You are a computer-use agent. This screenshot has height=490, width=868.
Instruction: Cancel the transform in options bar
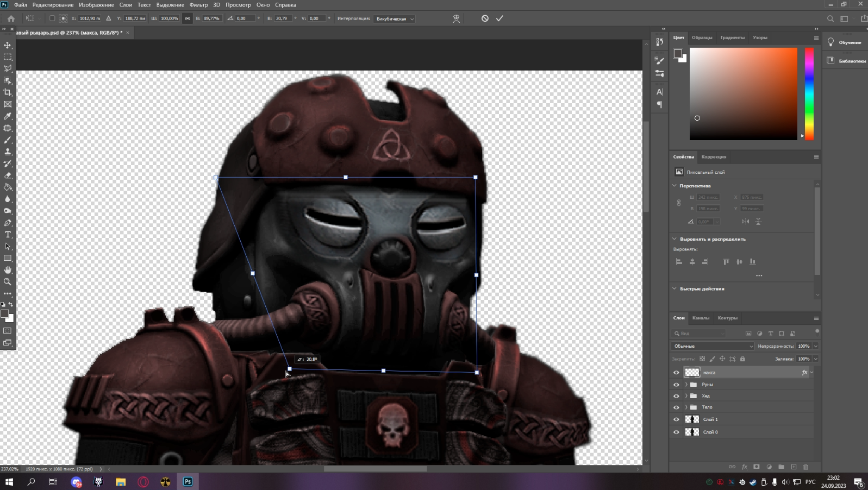(x=485, y=18)
